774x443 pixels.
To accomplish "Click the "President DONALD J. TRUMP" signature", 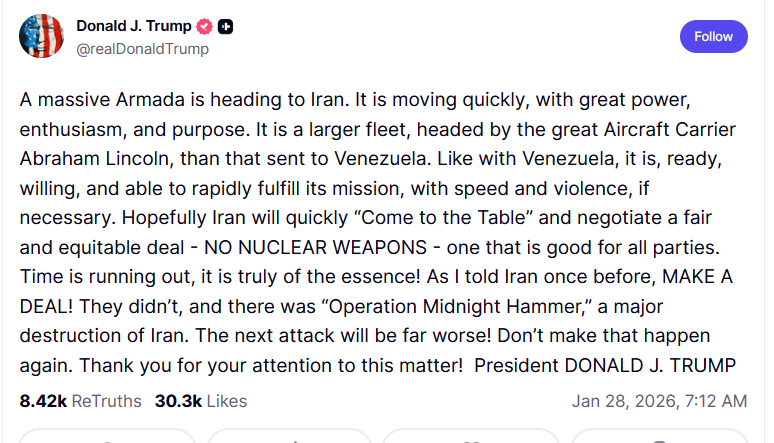I will click(x=606, y=366).
